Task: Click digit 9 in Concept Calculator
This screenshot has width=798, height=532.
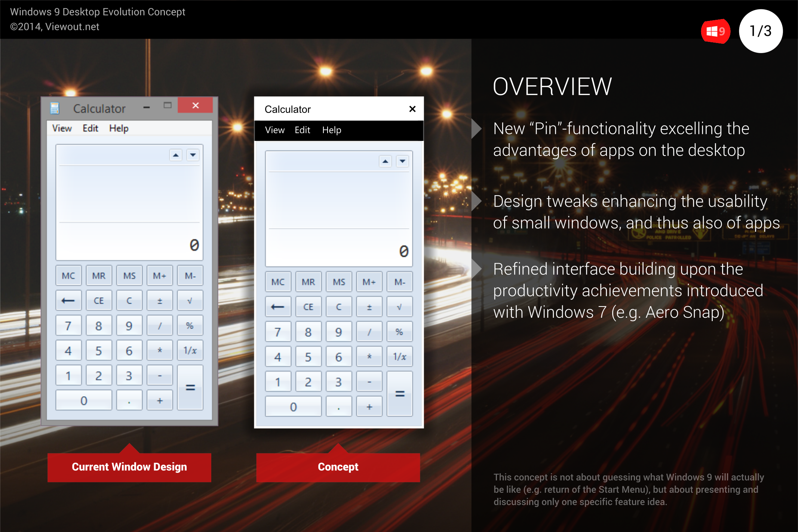Action: coord(339,332)
